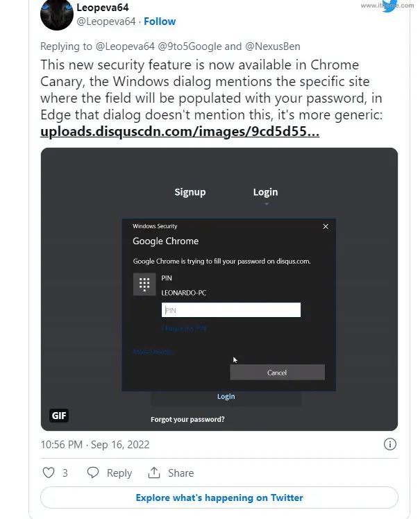
Task: Click the Twitter bird logo icon
Action: point(390,6)
